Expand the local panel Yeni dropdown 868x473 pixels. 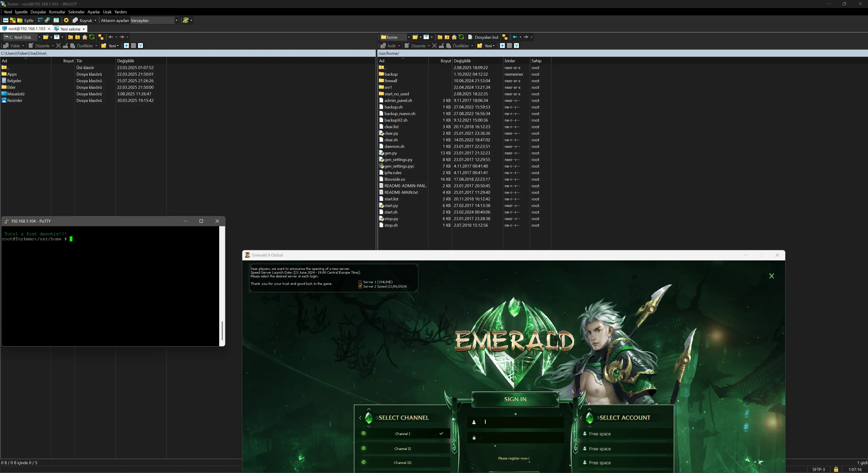point(118,46)
